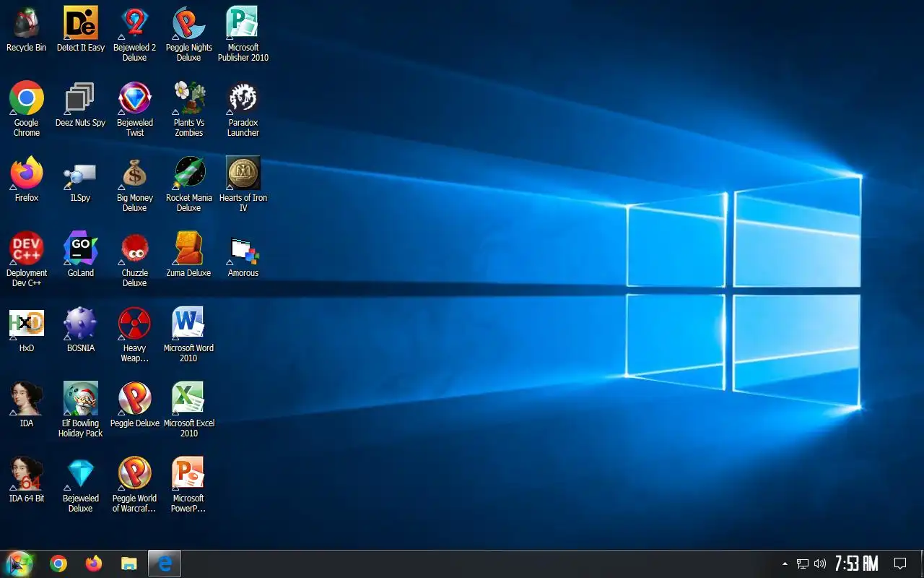Open the Recycle Bin desktop icon
The height and width of the screenshot is (578, 924).
tap(26, 30)
